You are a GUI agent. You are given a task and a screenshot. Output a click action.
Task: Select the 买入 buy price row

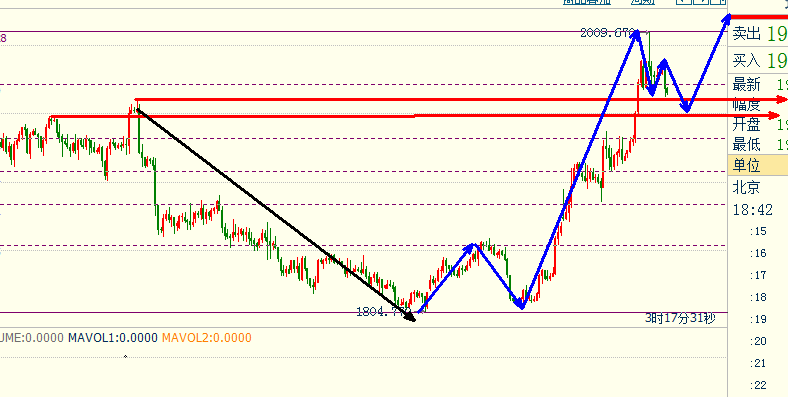[759, 61]
